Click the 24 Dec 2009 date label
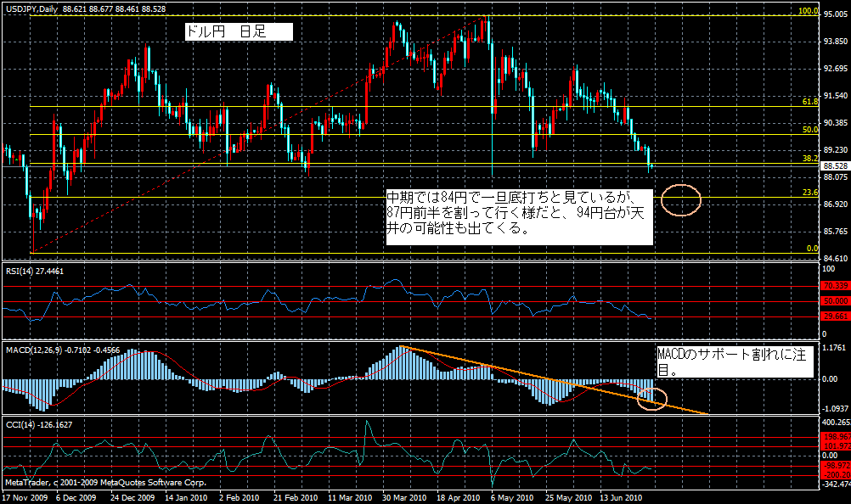851x504 pixels. [132, 497]
